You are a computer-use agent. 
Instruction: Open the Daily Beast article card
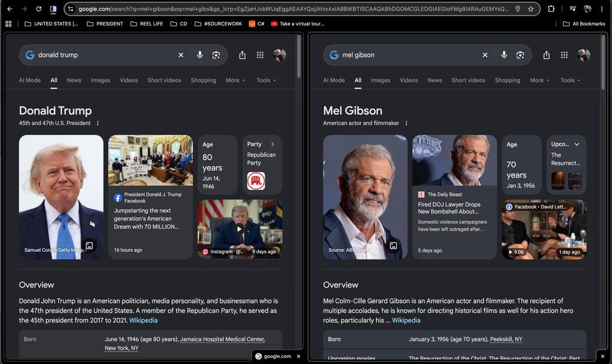[x=455, y=197]
